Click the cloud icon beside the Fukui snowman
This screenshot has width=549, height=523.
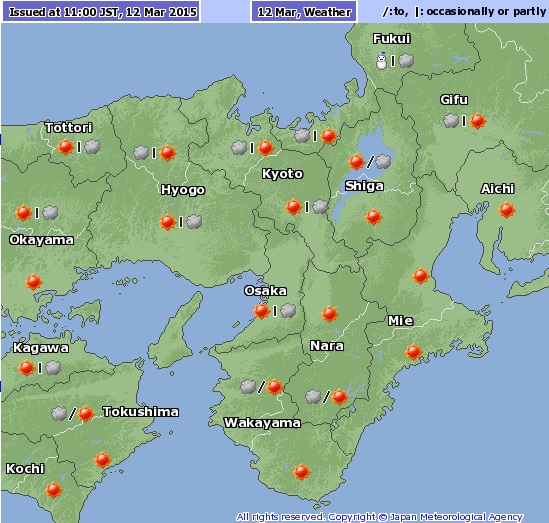(x=406, y=61)
